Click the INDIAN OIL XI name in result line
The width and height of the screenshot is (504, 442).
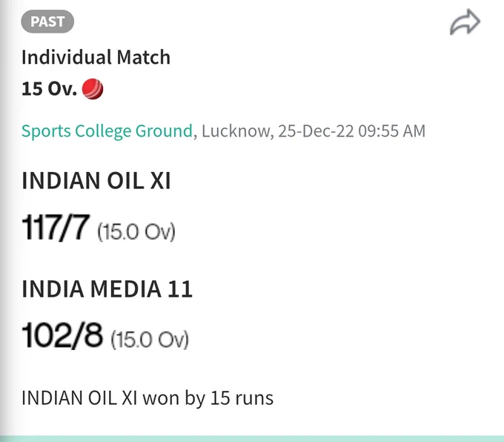pyautogui.click(x=79, y=398)
